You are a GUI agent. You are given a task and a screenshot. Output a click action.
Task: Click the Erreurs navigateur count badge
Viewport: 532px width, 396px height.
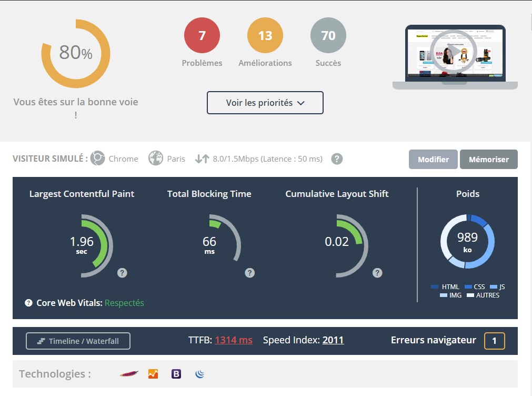click(x=494, y=341)
